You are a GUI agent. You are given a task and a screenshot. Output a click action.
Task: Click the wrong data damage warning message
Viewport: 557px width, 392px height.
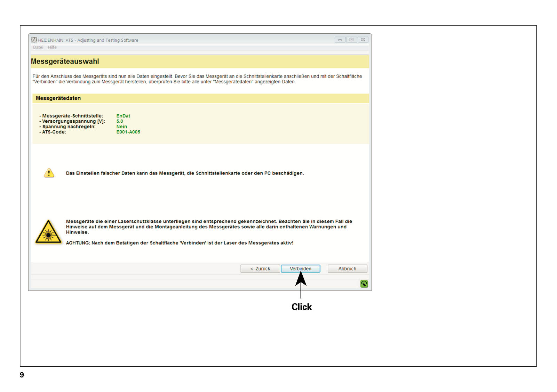pyautogui.click(x=185, y=173)
